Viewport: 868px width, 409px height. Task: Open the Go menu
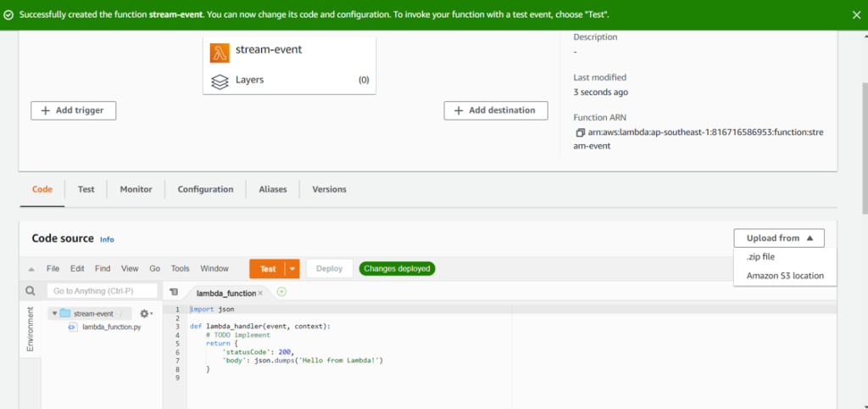click(154, 269)
